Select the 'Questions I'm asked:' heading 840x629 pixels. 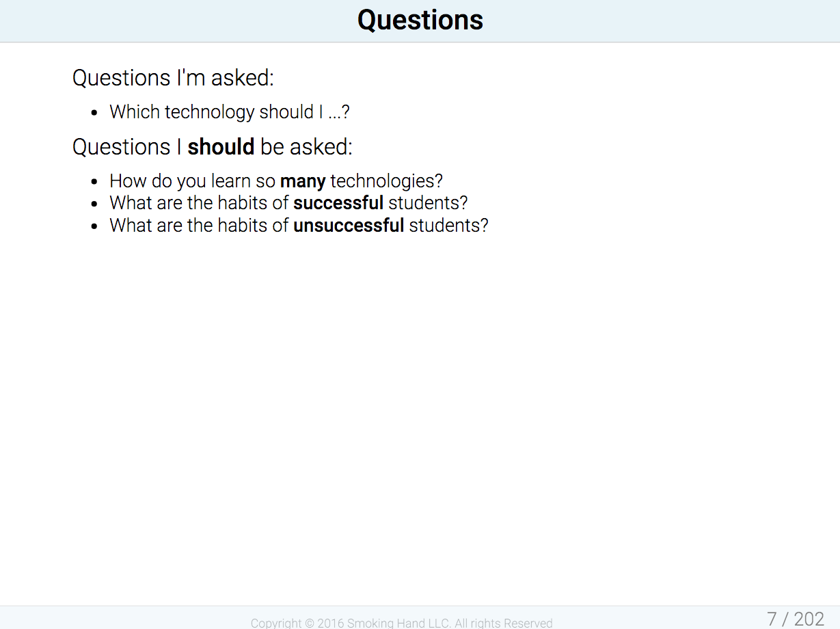173,78
